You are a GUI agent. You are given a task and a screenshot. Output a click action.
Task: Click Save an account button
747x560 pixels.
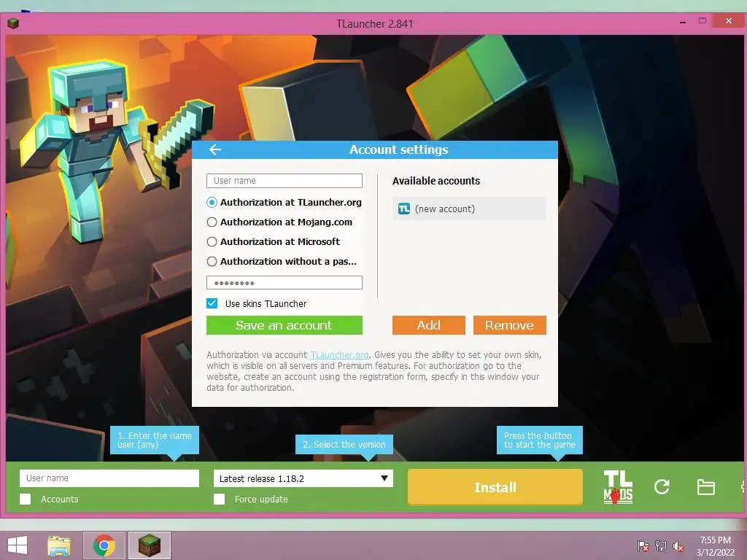coord(285,325)
